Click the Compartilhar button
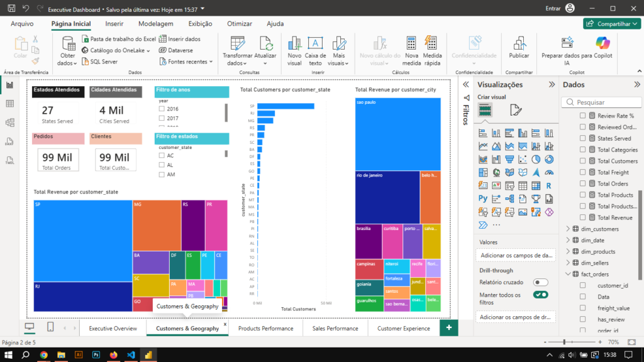 click(611, 24)
